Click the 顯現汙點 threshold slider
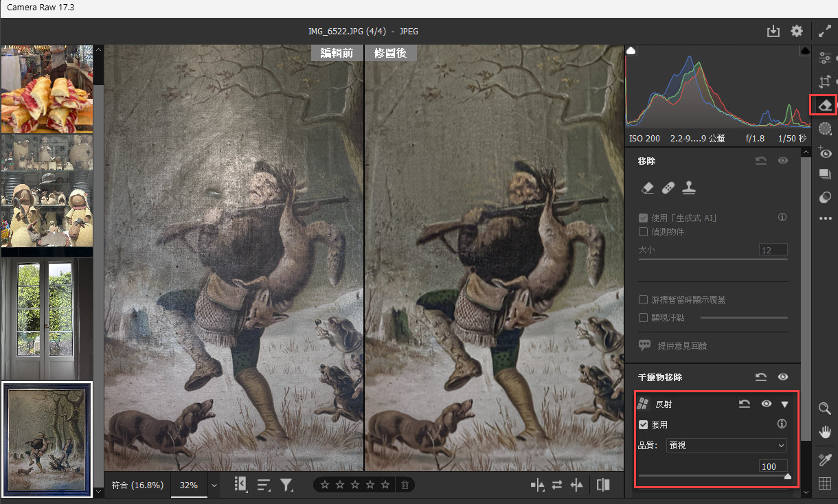Viewport: 838px width, 504px height. [744, 317]
